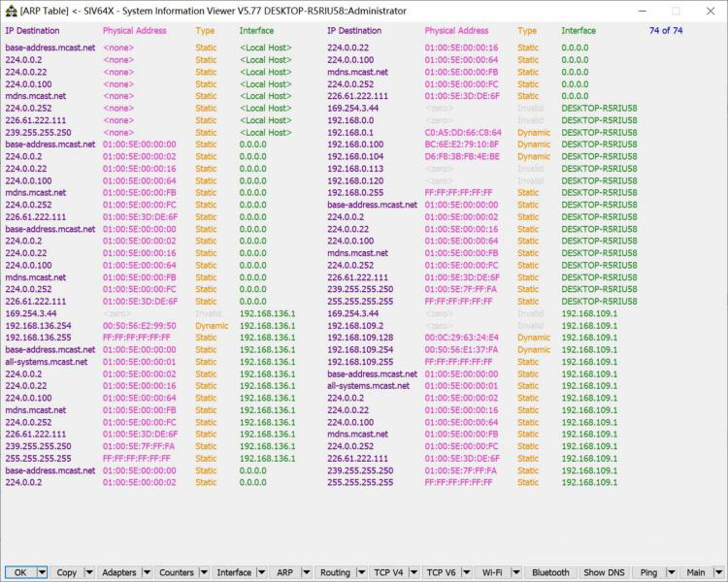The height and width of the screenshot is (582, 728).
Task: Select IP destination 192.168.109.128
Action: [360, 338]
